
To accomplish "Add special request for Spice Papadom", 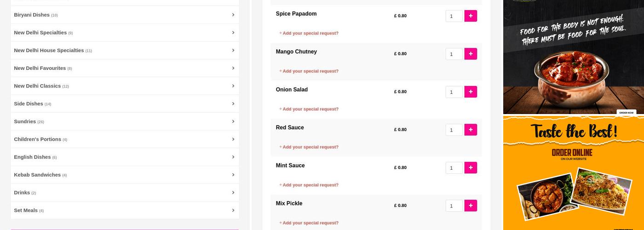I will pyautogui.click(x=310, y=33).
